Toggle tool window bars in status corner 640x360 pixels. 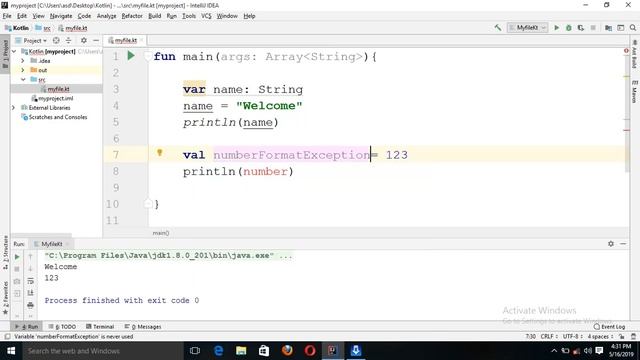pyautogui.click(x=7, y=337)
